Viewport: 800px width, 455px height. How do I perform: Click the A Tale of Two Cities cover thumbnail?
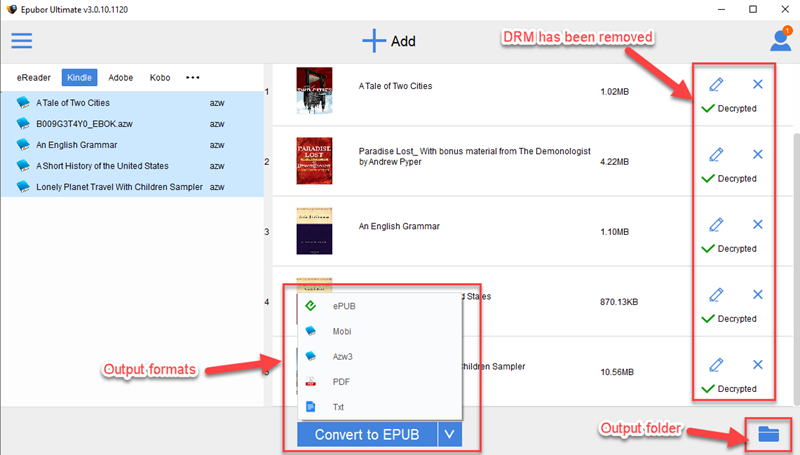point(314,90)
